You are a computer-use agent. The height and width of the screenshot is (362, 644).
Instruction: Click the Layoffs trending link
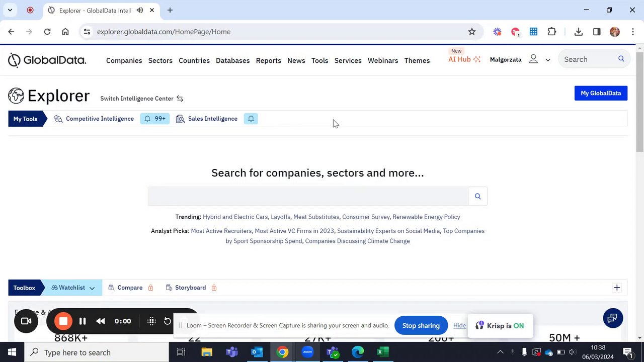point(280,217)
